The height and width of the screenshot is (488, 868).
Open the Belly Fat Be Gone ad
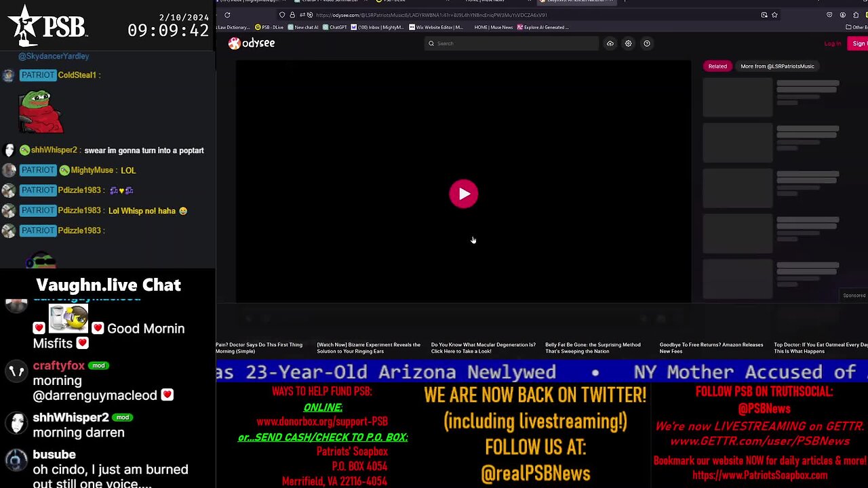click(593, 348)
